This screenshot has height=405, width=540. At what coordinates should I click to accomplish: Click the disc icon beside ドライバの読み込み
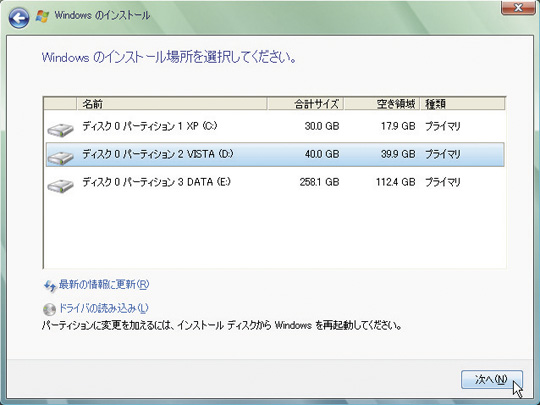point(50,309)
